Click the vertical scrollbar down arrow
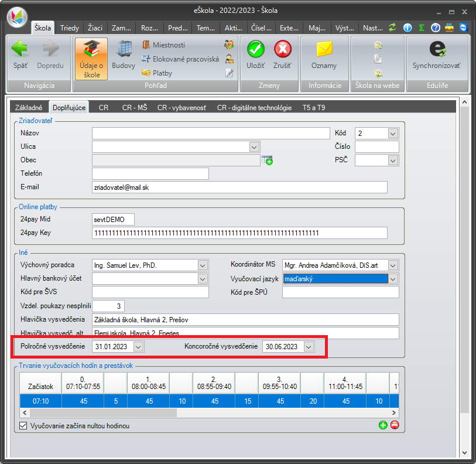Image resolution: width=476 pixels, height=464 pixels. (x=464, y=453)
